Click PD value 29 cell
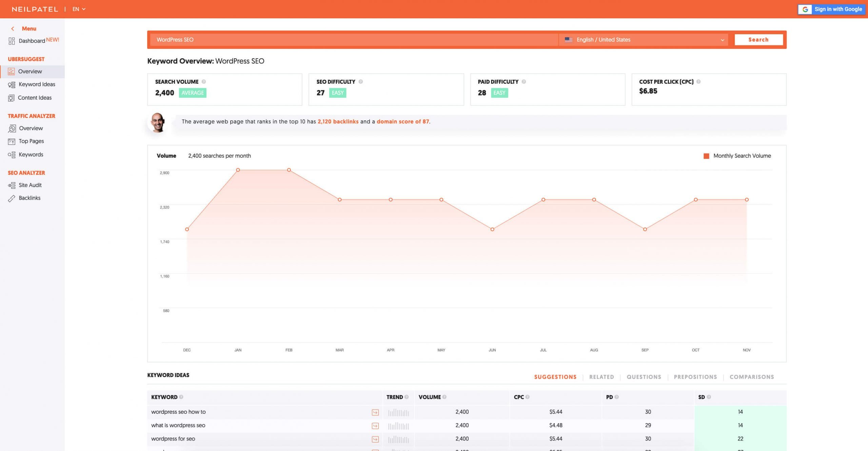Image resolution: width=868 pixels, height=451 pixels. pos(648,425)
